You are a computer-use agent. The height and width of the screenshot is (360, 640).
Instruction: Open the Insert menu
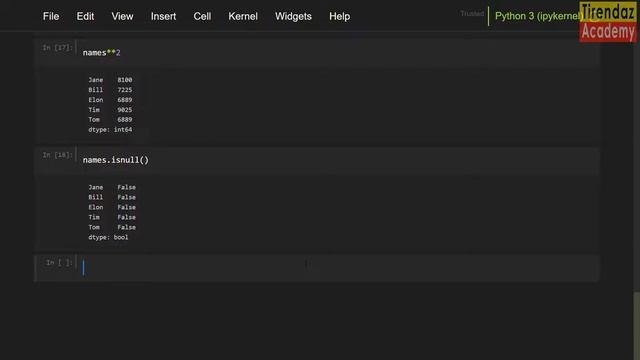pos(163,16)
